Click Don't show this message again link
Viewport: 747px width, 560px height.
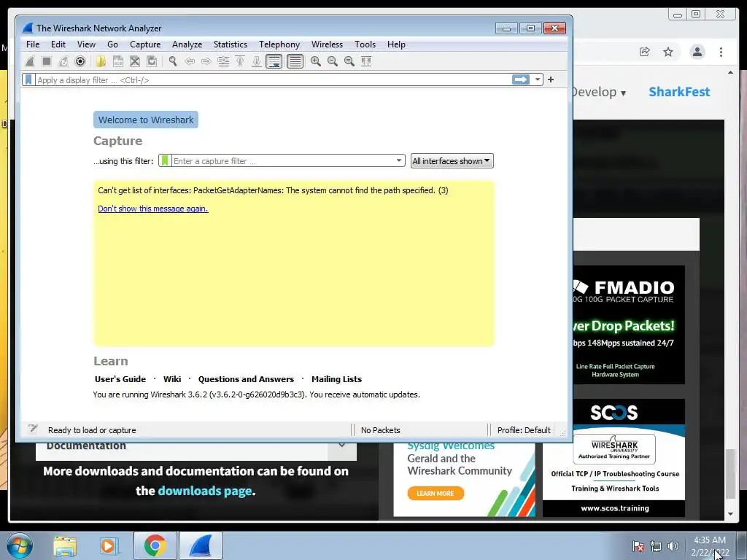pyautogui.click(x=153, y=209)
